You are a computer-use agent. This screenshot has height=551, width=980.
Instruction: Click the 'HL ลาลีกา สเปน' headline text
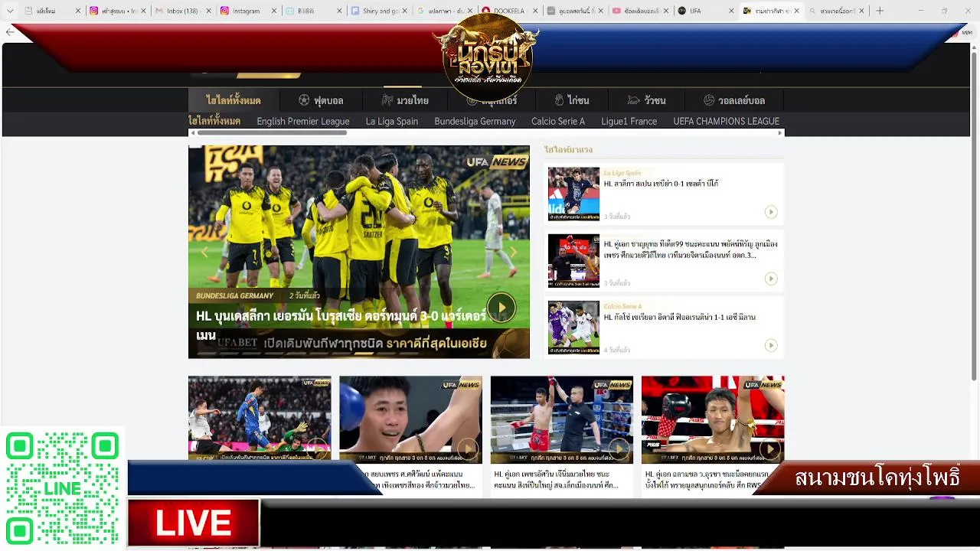click(x=661, y=184)
